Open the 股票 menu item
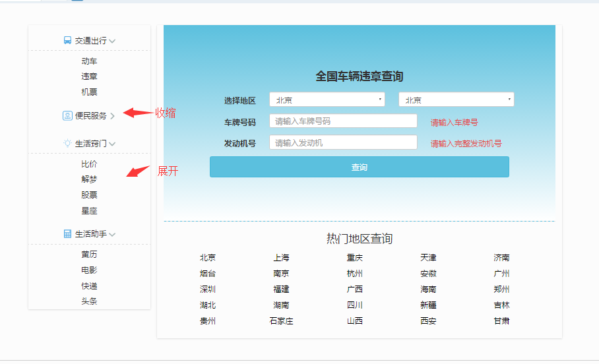The image size is (599, 364). (90, 195)
